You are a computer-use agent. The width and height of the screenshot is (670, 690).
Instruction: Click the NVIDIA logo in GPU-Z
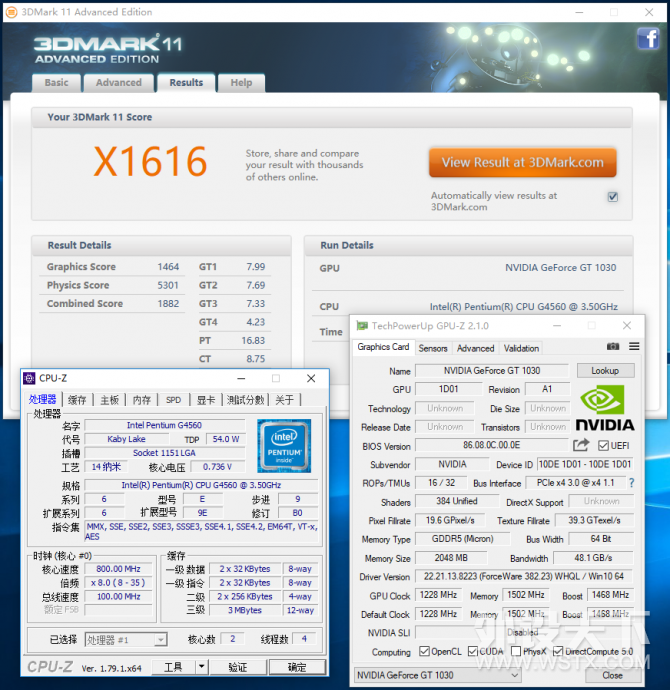(605, 408)
